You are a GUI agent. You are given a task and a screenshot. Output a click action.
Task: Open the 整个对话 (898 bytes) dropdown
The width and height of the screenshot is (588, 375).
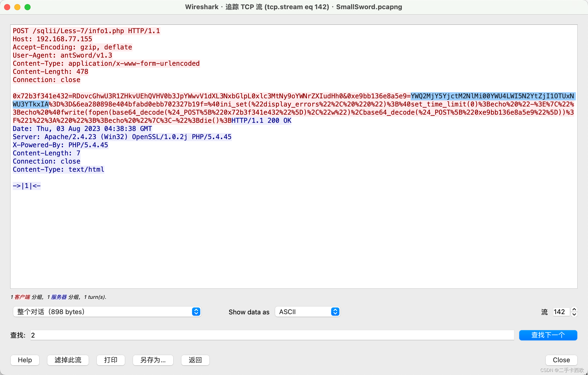pos(107,312)
